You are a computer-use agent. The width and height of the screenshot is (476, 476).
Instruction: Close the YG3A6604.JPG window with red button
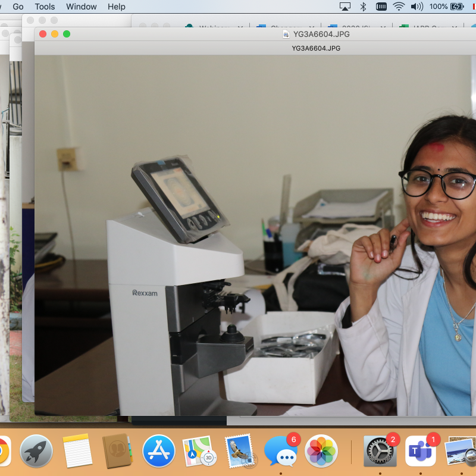pos(43,34)
